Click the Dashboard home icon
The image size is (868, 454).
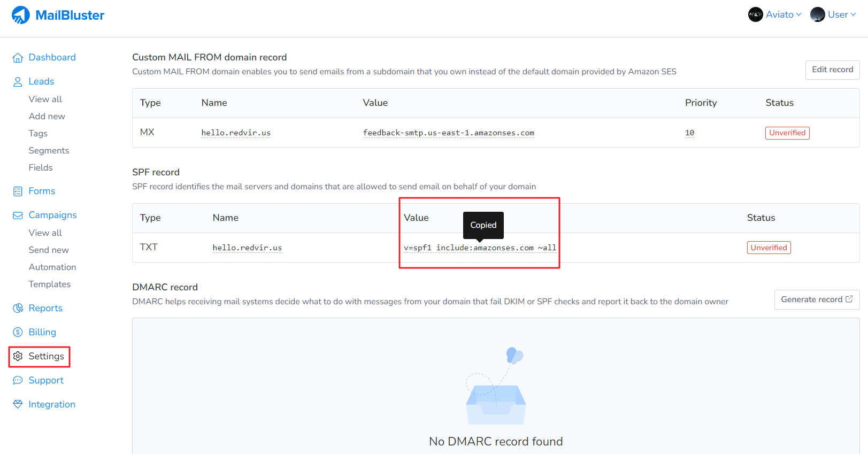(18, 58)
